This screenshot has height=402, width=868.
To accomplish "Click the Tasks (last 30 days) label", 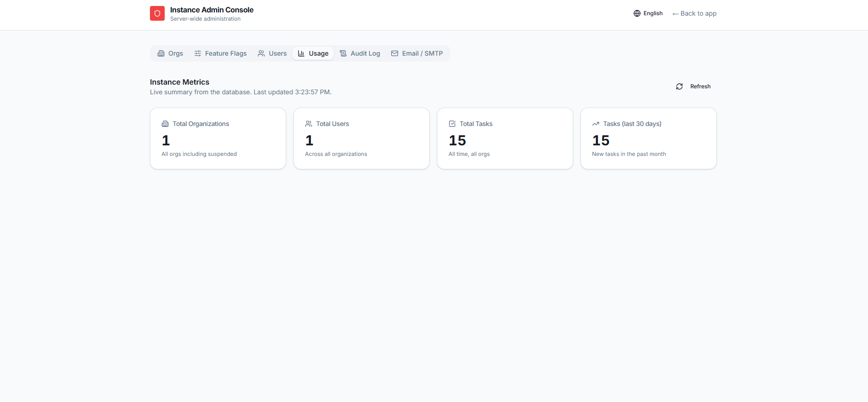I will point(632,124).
